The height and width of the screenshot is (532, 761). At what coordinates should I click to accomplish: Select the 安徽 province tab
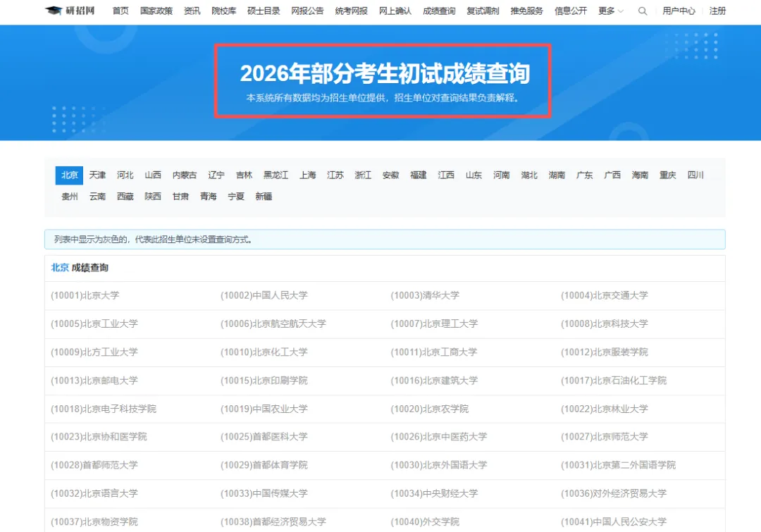tap(390, 175)
